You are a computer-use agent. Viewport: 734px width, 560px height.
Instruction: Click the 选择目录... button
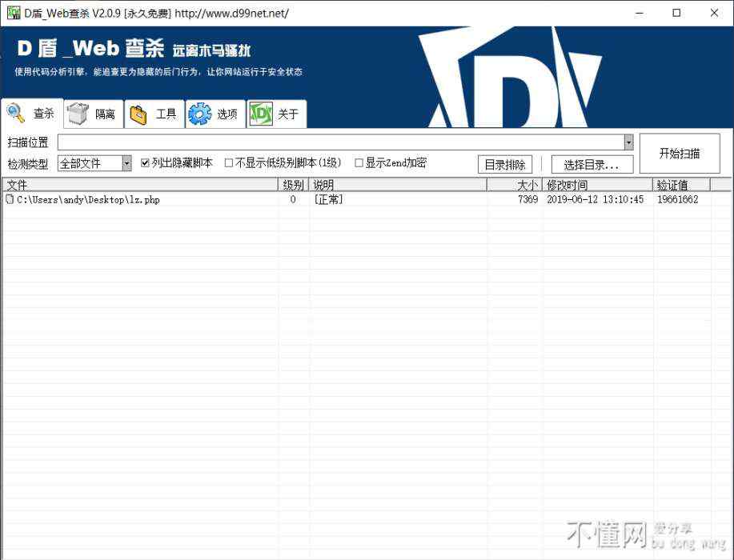click(x=592, y=165)
